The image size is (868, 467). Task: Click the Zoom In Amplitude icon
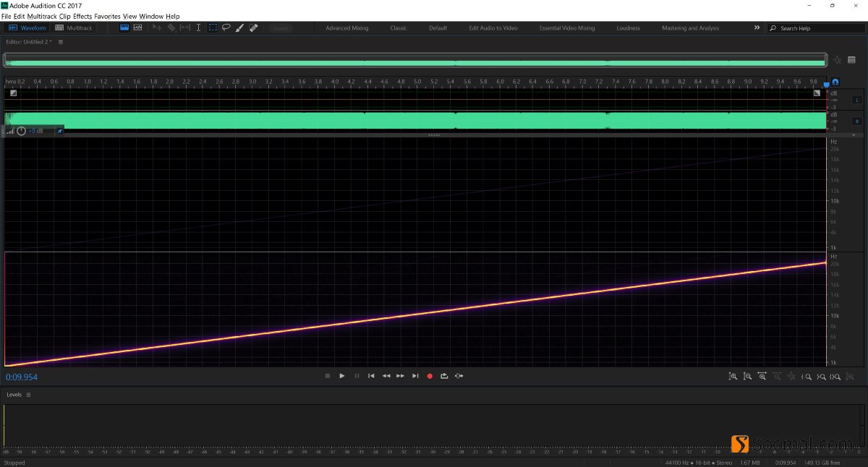(x=733, y=376)
